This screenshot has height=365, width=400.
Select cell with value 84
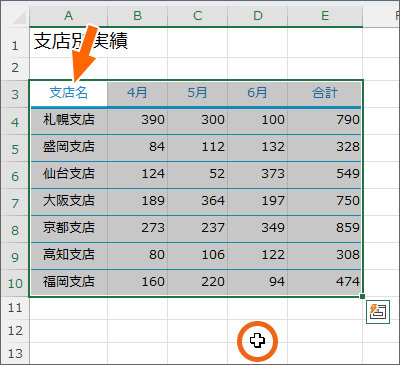click(137, 148)
